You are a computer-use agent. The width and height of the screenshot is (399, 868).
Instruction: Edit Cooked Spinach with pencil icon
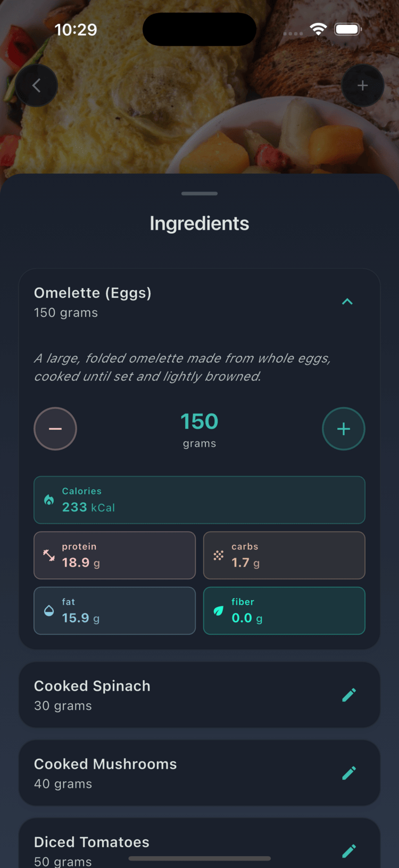(x=349, y=695)
